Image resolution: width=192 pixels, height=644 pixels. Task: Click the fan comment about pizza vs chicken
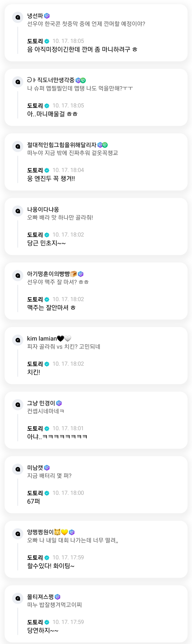click(64, 347)
